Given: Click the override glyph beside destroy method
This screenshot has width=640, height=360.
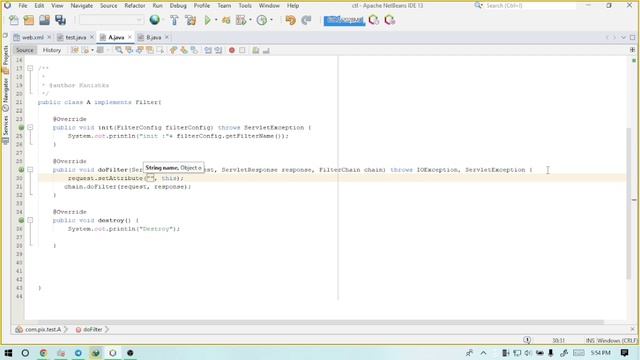Looking at the screenshot, I should click(x=21, y=220).
